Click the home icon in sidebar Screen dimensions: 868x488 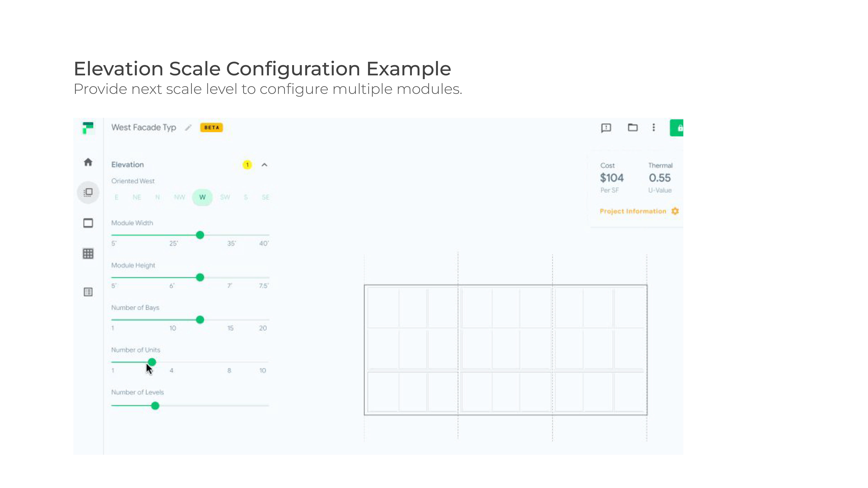tap(88, 162)
